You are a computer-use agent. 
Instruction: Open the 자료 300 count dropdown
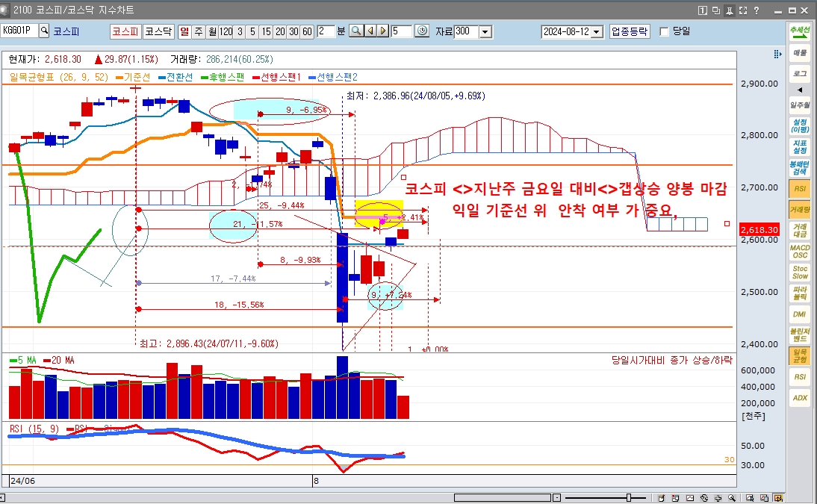tap(485, 32)
